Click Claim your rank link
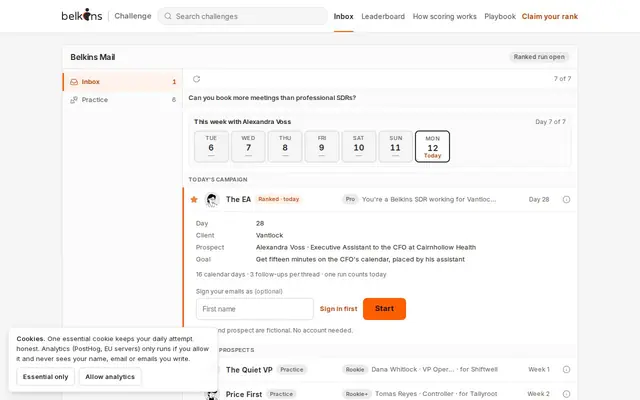Viewport: 640px width, 400px height. tap(550, 16)
